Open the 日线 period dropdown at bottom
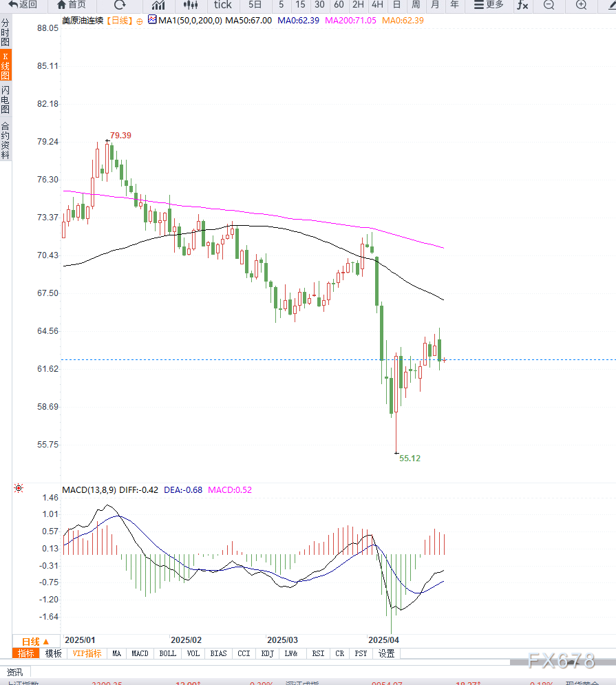The image size is (616, 685). (x=36, y=641)
